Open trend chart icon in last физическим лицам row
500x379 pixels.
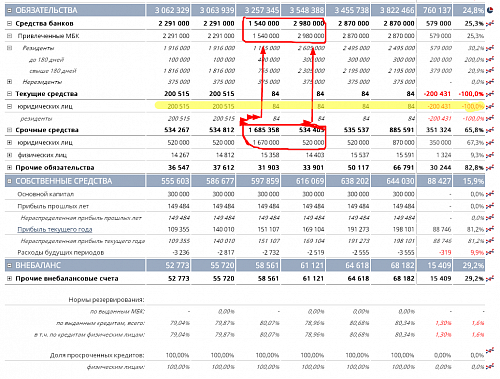click(x=490, y=367)
